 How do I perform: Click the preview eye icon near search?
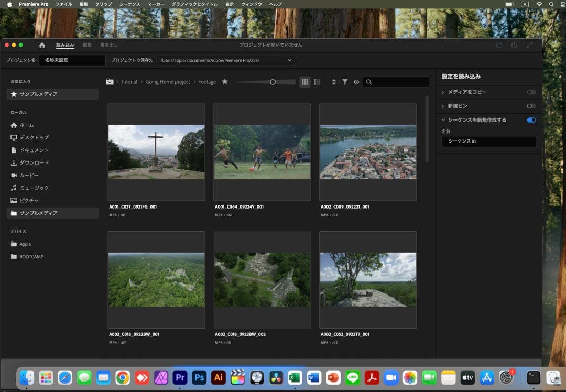pos(356,82)
